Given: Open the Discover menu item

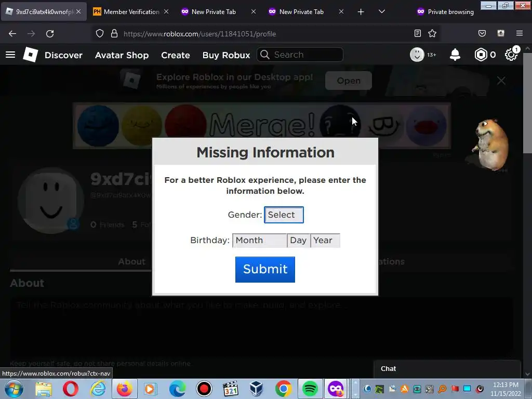Looking at the screenshot, I should [x=63, y=55].
